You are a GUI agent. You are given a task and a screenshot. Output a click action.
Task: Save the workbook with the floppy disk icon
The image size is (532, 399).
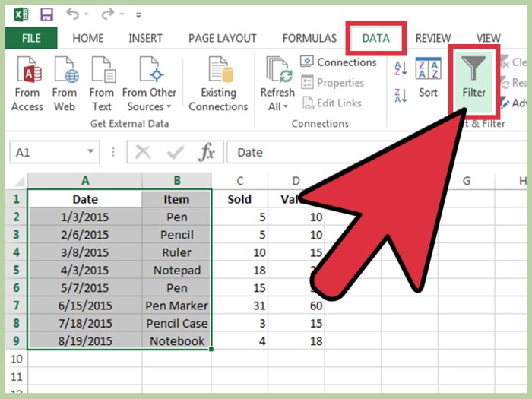47,14
